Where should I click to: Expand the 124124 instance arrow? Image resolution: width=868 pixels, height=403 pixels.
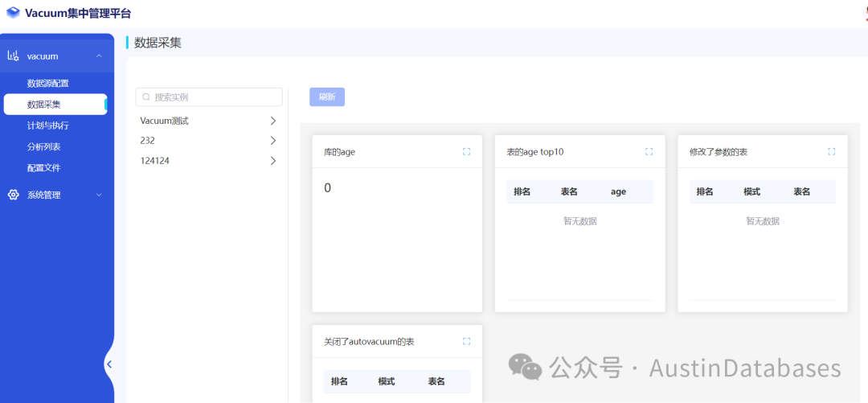272,161
